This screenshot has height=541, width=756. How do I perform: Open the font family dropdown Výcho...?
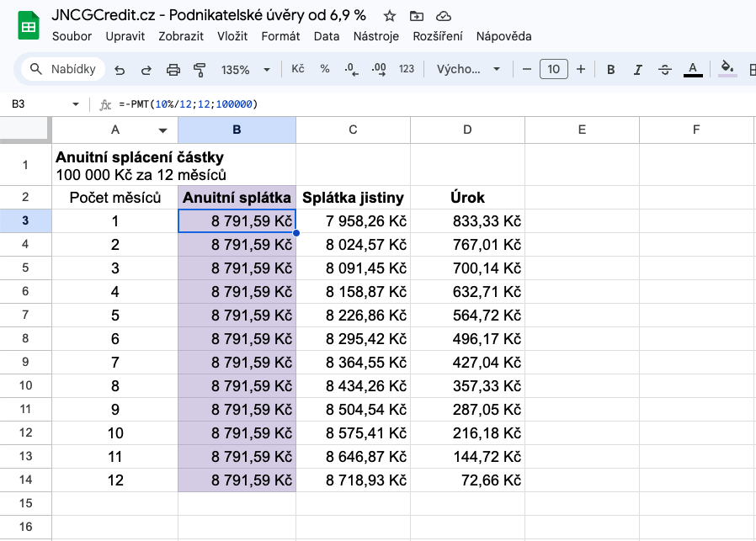click(468, 69)
